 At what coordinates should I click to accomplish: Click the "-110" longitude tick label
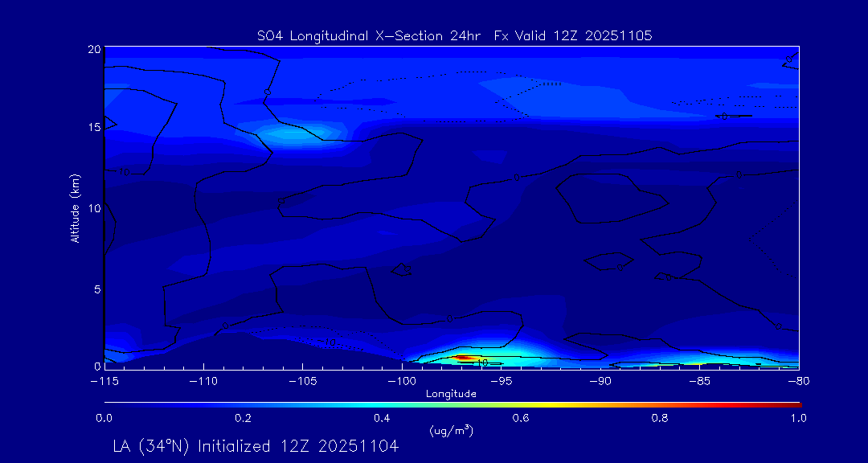pyautogui.click(x=203, y=382)
